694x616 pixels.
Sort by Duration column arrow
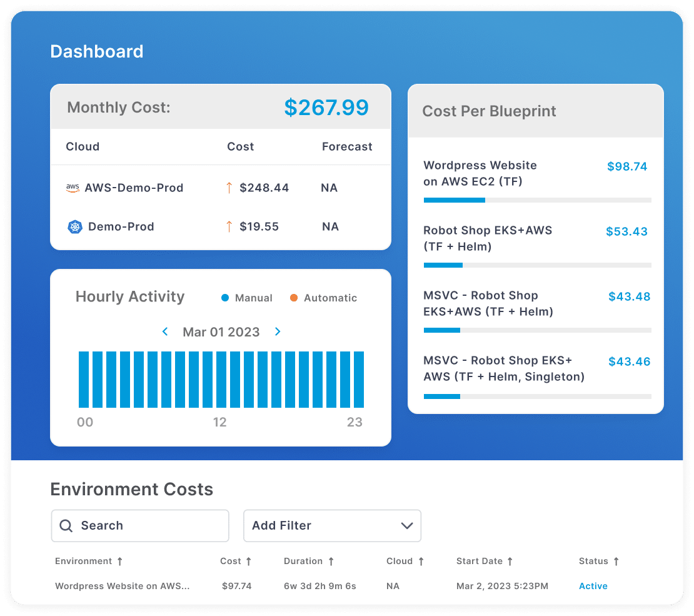point(331,562)
